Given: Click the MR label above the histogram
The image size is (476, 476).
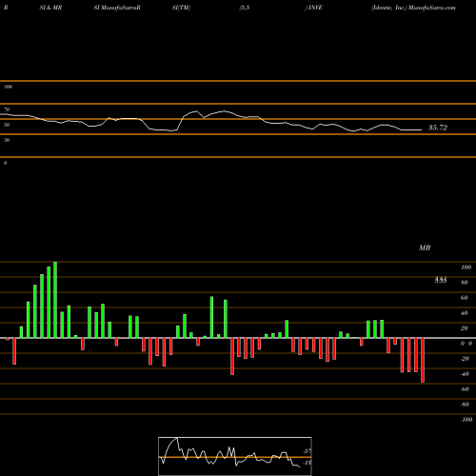Looking at the screenshot, I should pyautogui.click(x=425, y=248).
